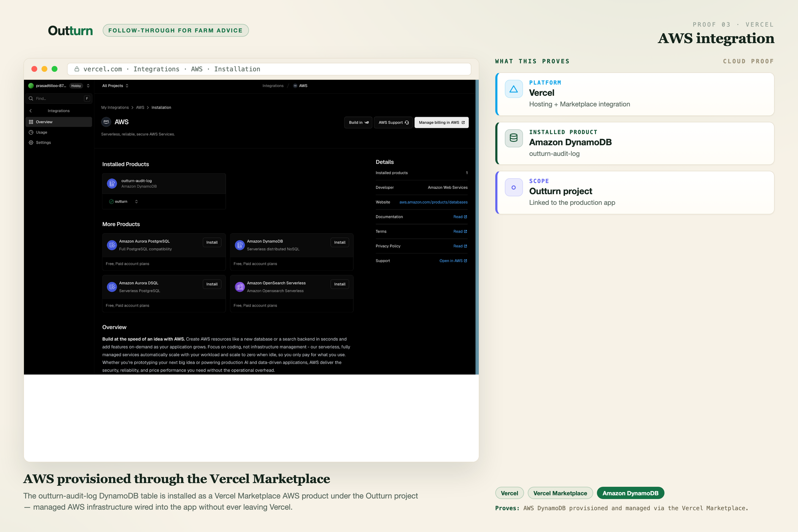
Task: Click the Documentation external-link icon
Action: pos(465,217)
